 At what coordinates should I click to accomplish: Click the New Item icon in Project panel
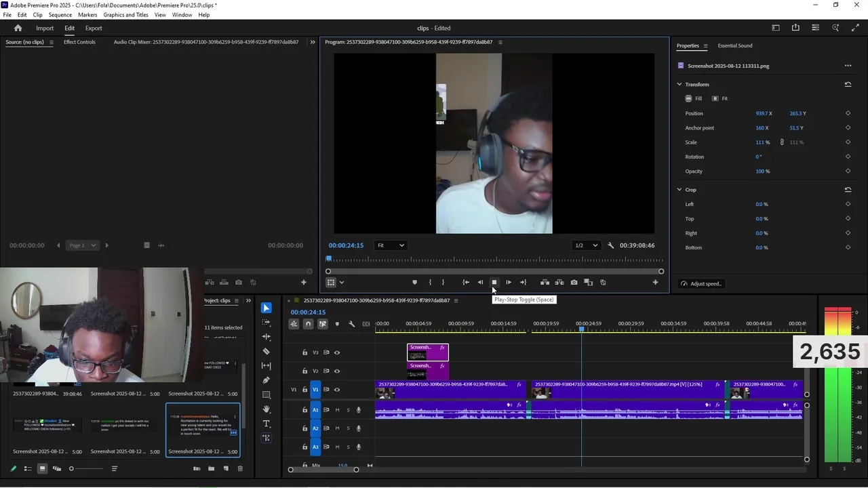point(226,468)
